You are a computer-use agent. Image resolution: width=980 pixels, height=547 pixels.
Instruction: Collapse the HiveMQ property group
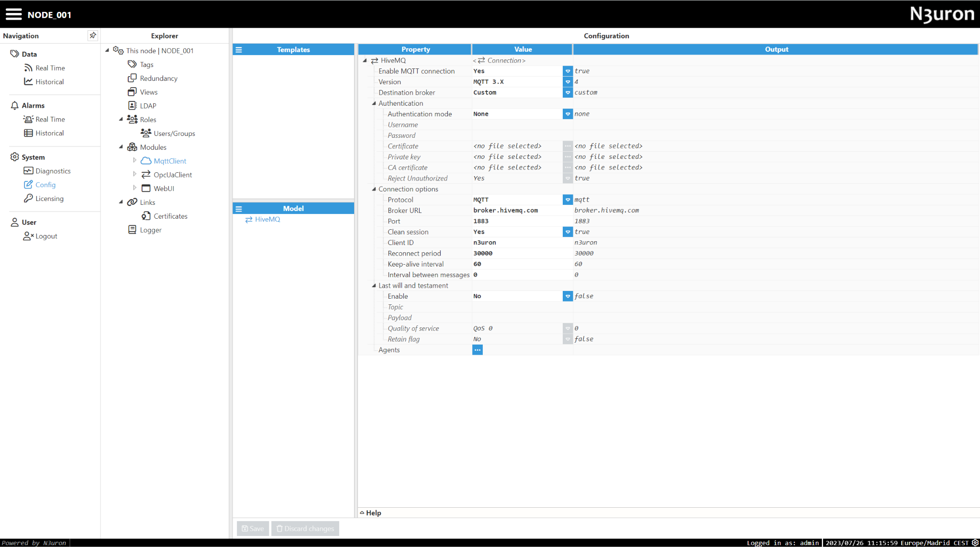(x=365, y=60)
